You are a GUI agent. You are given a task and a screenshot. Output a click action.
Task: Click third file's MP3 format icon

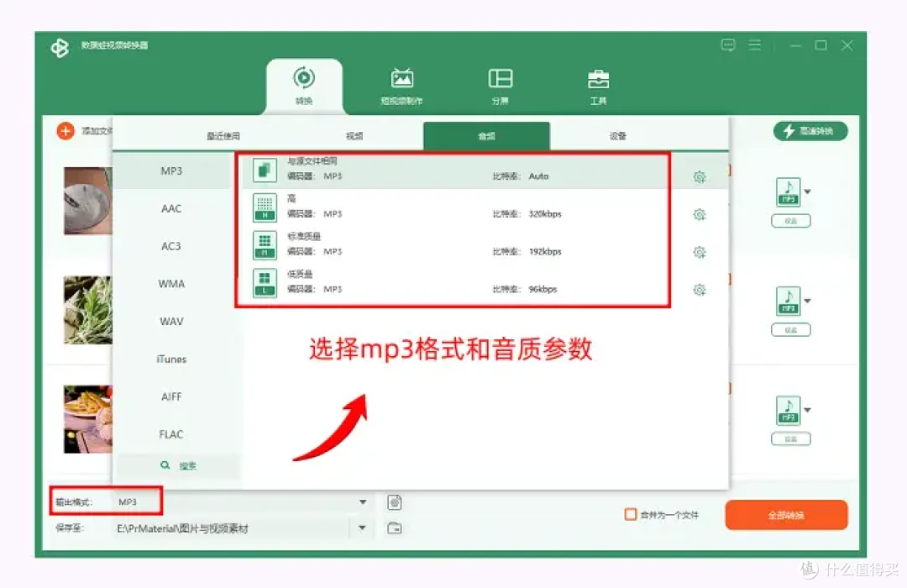point(789,410)
